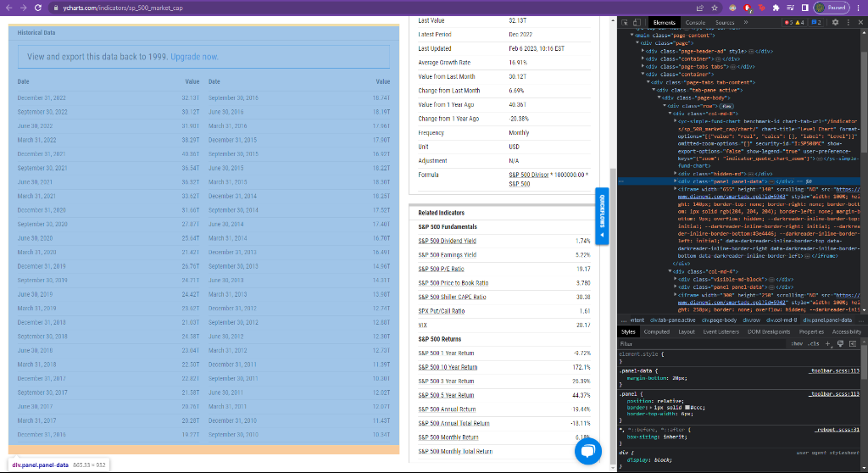This screenshot has width=868, height=473.
Task: Toggle the rendering emulations paintbrush icon
Action: (840, 344)
